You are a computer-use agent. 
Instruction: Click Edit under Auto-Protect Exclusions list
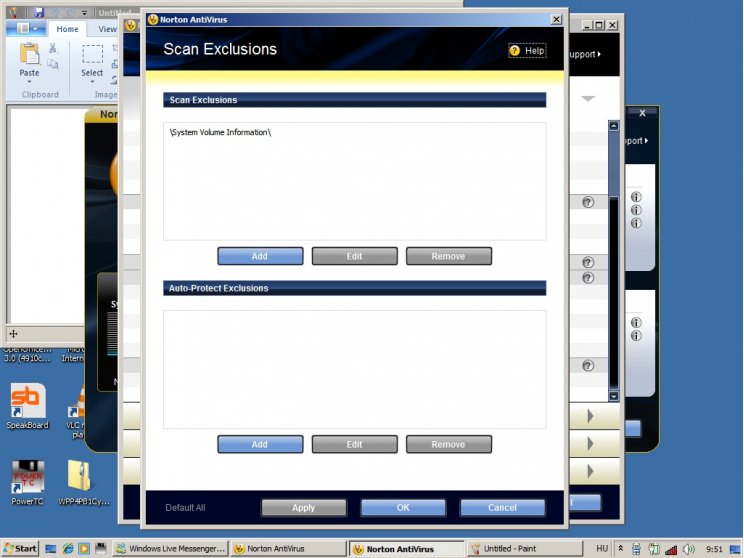point(354,445)
